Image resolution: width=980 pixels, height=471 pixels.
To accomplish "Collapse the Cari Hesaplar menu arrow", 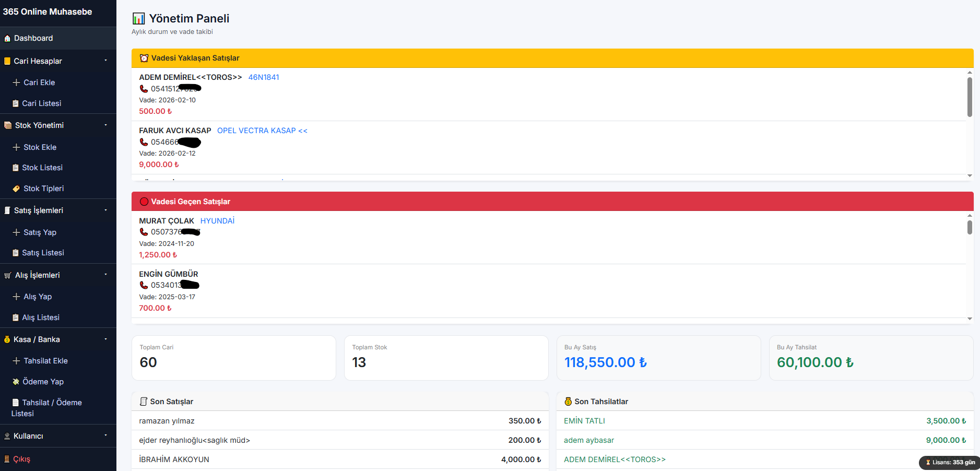I will pos(105,61).
